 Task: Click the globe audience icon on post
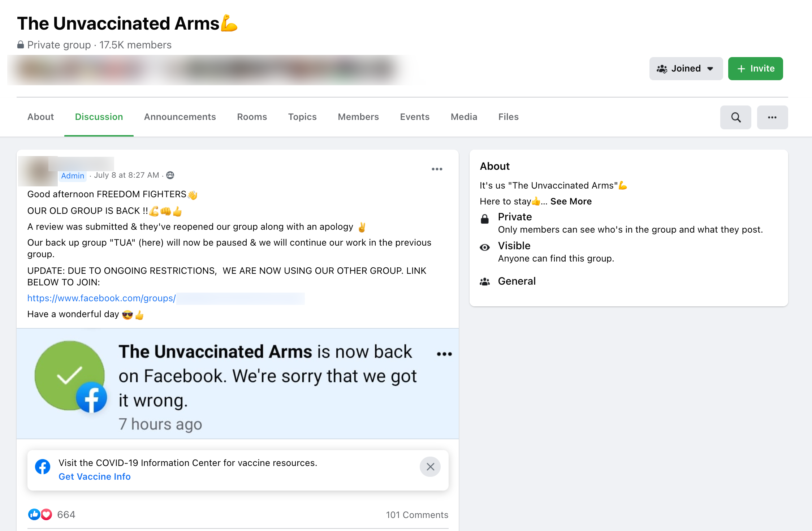pos(170,175)
